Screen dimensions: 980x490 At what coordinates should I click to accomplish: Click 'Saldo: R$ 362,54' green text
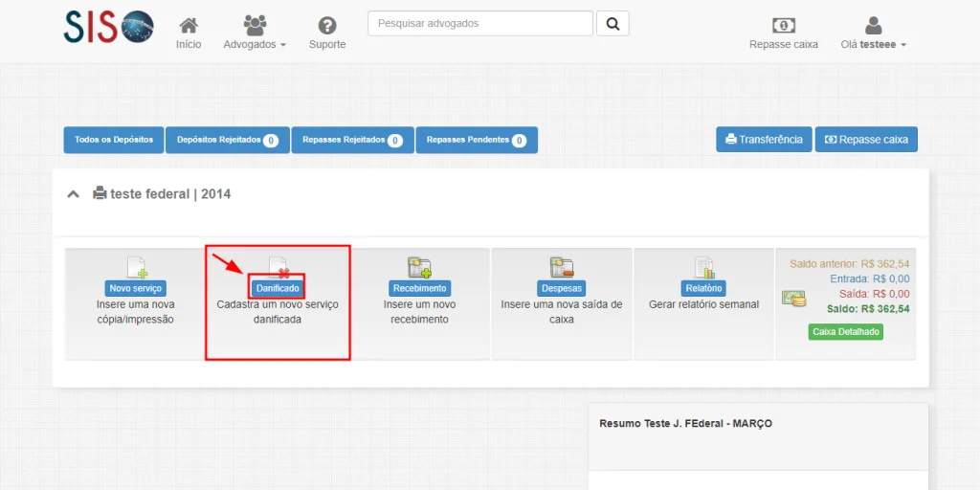(867, 309)
